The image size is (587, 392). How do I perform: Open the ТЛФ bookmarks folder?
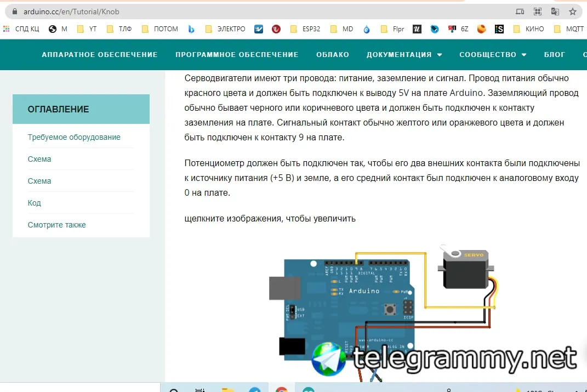[119, 29]
